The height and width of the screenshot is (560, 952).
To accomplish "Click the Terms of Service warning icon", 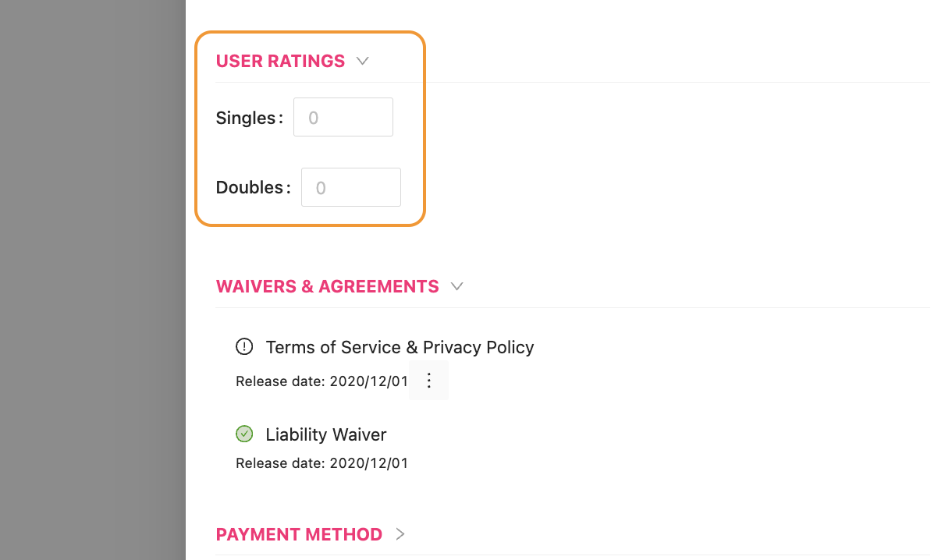I will click(x=244, y=346).
